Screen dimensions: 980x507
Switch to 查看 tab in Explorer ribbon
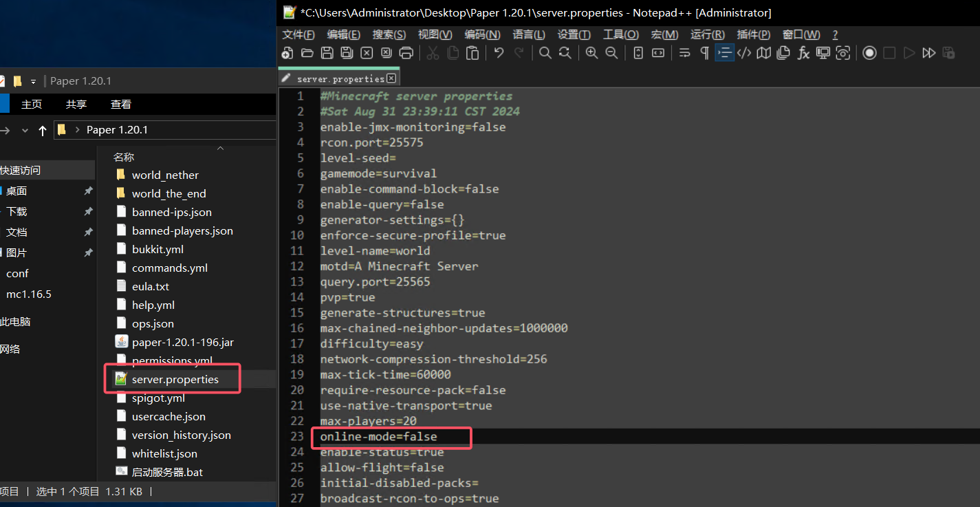(121, 105)
